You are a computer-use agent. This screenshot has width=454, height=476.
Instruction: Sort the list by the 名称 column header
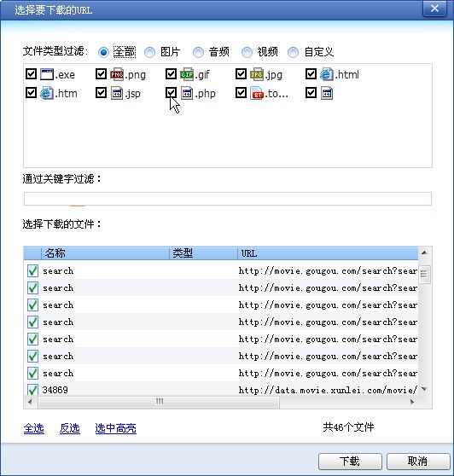[x=105, y=253]
